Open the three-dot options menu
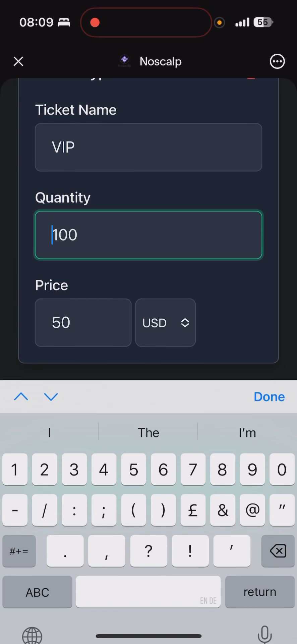Screen dimensions: 297x644 click(277, 61)
